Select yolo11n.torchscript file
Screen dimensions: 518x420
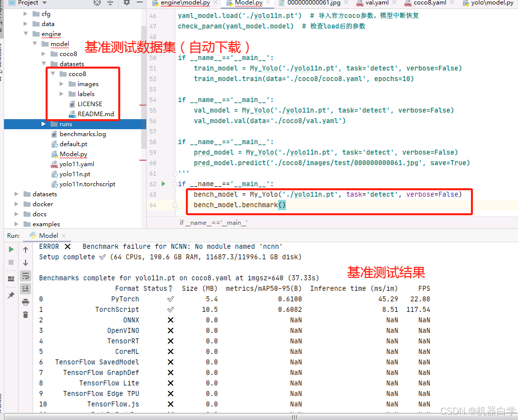[87, 184]
